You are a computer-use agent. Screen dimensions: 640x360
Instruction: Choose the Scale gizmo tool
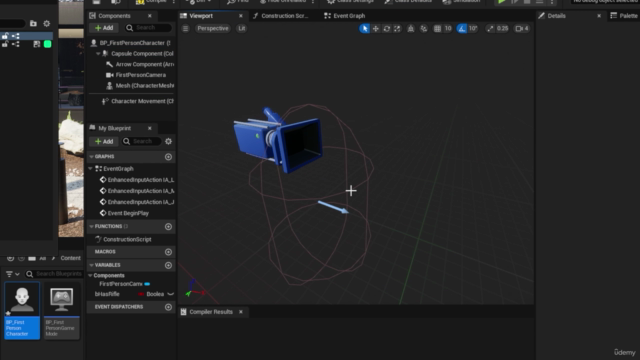[397, 29]
